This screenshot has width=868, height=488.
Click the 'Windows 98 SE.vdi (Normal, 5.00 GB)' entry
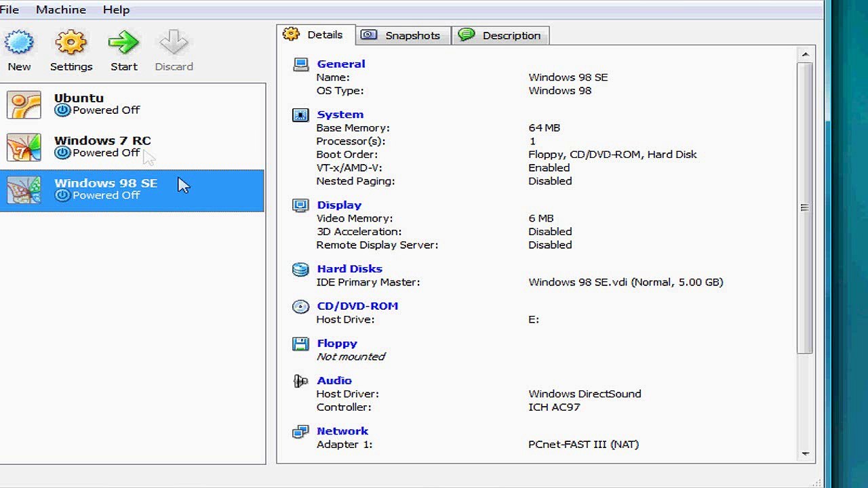[626, 282]
